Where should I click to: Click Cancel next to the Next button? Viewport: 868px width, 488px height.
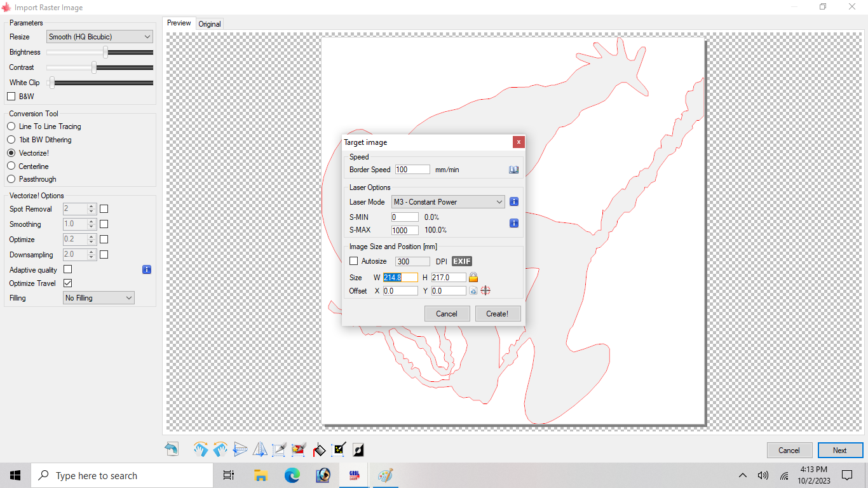tap(789, 450)
